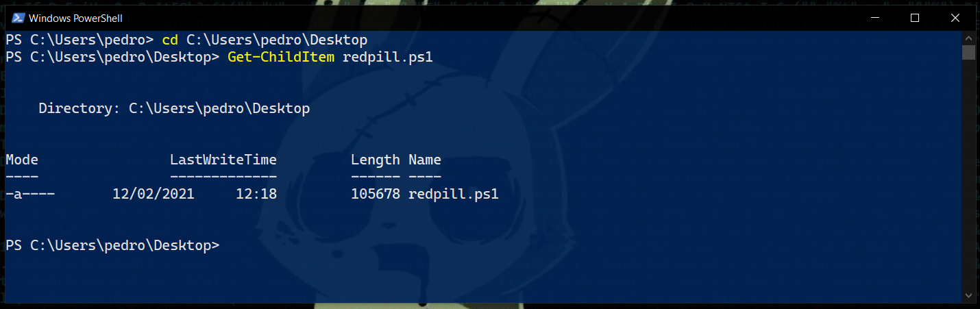Open the PowerShell icon system menu

pos(19,18)
